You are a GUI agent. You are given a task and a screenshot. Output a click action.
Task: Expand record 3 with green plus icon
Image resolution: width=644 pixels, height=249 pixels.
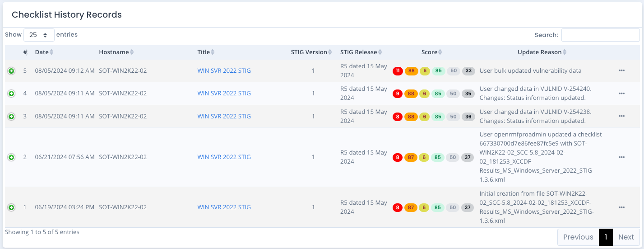[11, 117]
